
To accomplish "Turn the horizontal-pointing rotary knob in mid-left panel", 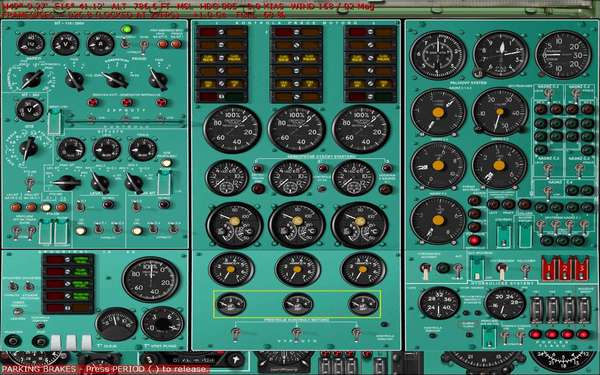I will [67, 183].
